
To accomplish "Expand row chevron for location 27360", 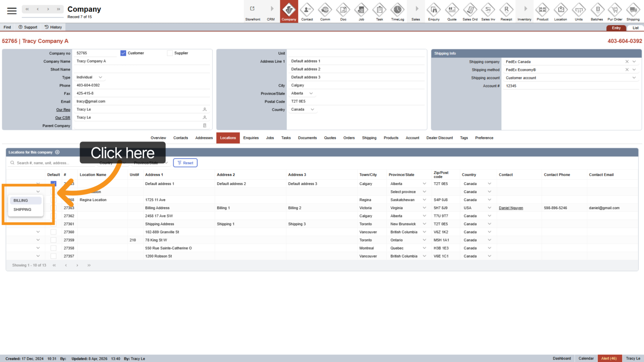I will [38, 232].
